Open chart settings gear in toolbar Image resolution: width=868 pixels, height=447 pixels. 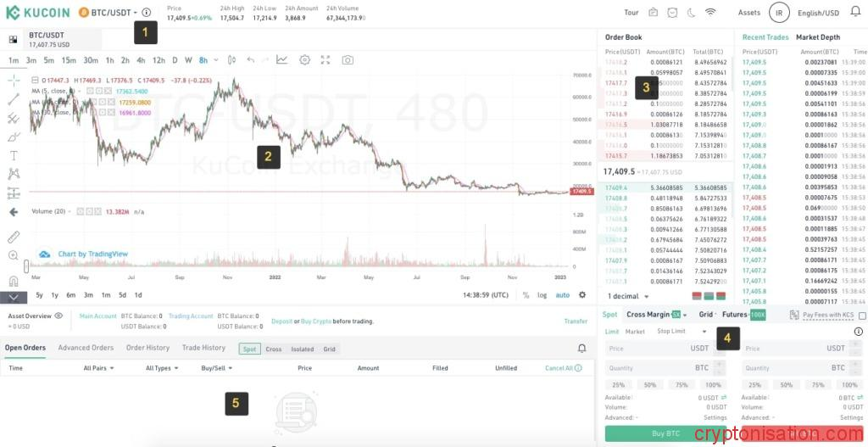(304, 60)
